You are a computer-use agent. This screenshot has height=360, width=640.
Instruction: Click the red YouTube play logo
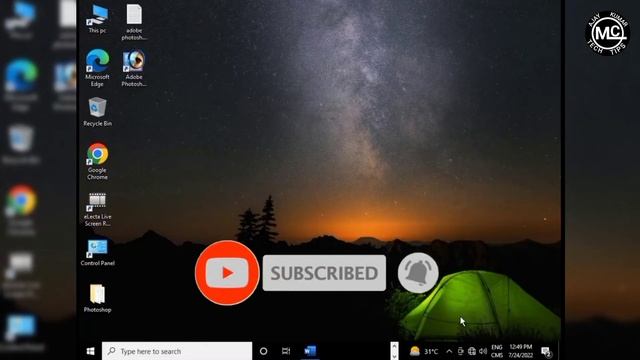(x=227, y=273)
